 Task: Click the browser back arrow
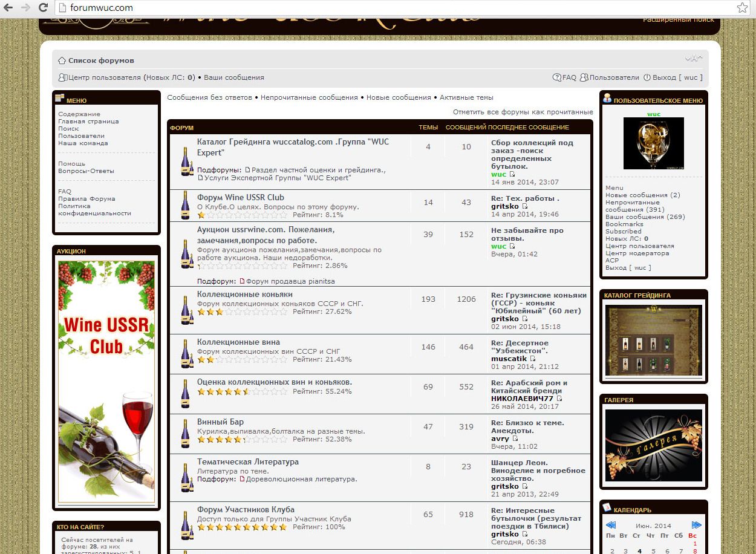[x=8, y=8]
